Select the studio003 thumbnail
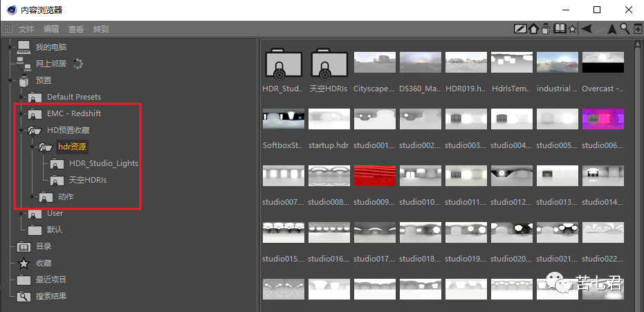 [x=466, y=118]
